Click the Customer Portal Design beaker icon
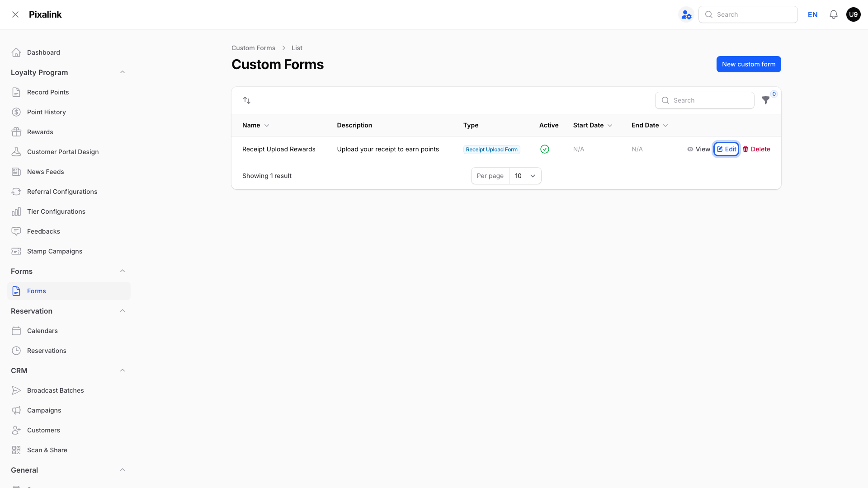The image size is (868, 488). (x=16, y=152)
